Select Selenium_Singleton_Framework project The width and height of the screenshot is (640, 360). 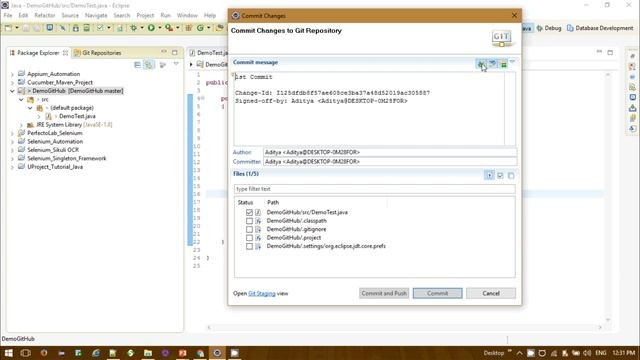click(x=67, y=158)
